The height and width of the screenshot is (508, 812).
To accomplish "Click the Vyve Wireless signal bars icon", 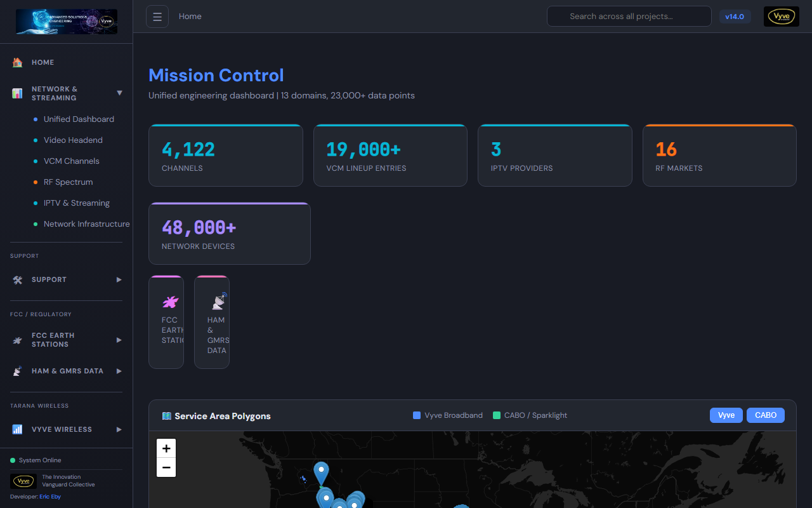I will 17,429.
